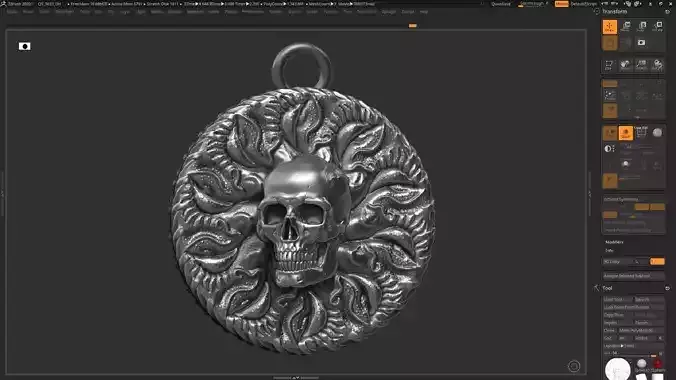
Task: Toggle PolyFrame line fill icon
Action: 642,132
